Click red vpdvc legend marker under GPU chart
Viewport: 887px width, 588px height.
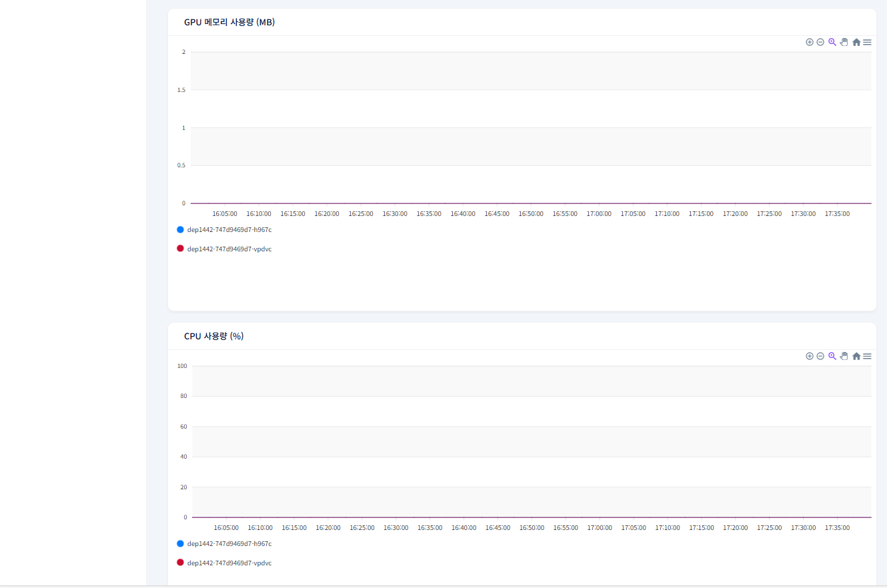point(180,249)
